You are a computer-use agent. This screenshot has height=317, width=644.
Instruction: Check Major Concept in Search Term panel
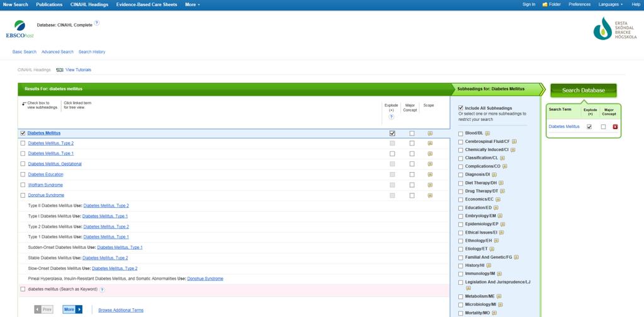point(603,127)
